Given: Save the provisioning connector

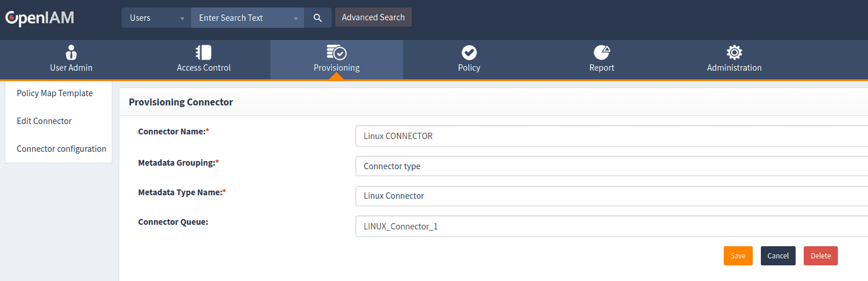Looking at the screenshot, I should [x=738, y=256].
